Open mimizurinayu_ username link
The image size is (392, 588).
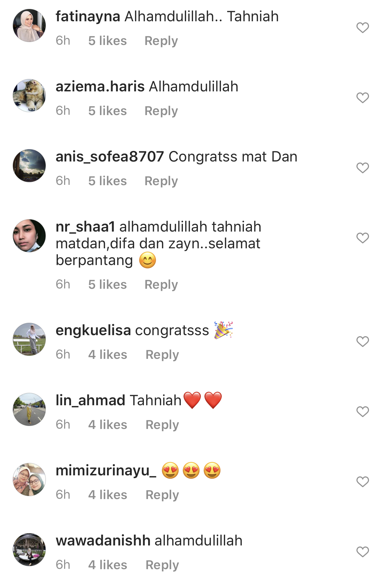tap(106, 471)
